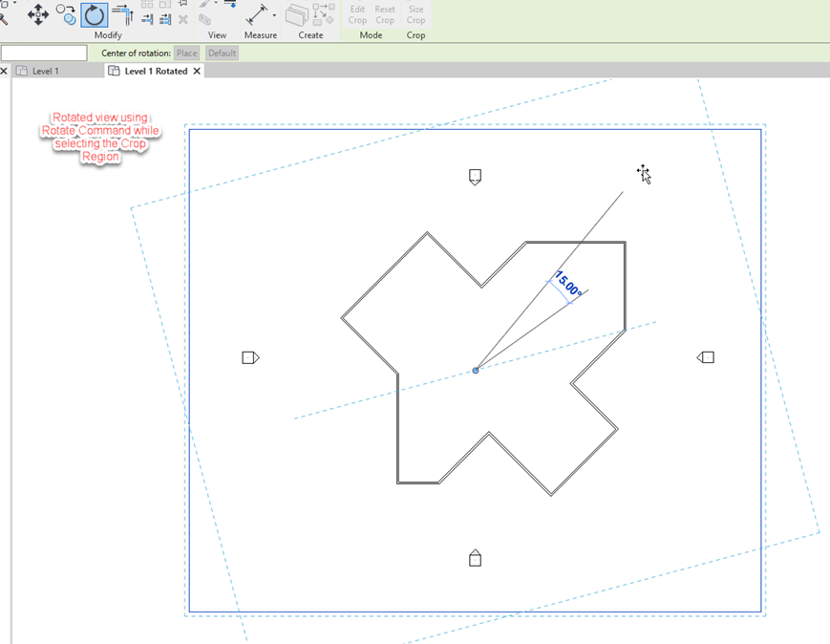Image resolution: width=830 pixels, height=644 pixels.
Task: Click the group icon in the Create panel
Action: [298, 15]
